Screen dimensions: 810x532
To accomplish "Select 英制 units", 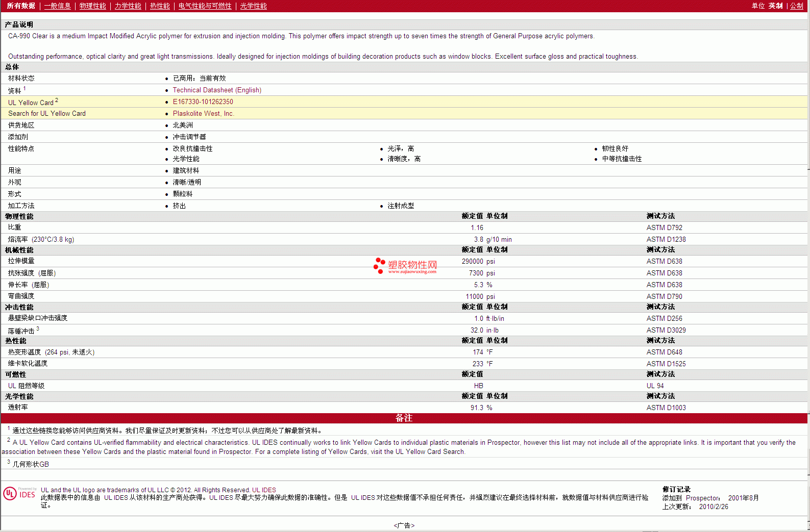I will 775,6.
